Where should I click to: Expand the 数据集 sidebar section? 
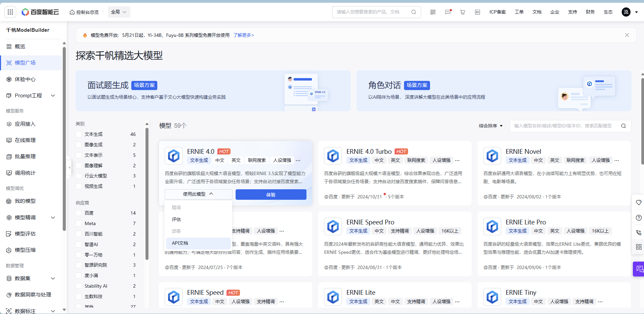[53, 279]
